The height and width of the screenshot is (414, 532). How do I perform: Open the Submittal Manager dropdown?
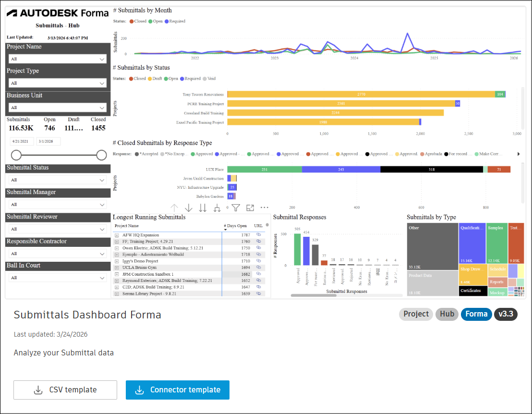[57, 205]
